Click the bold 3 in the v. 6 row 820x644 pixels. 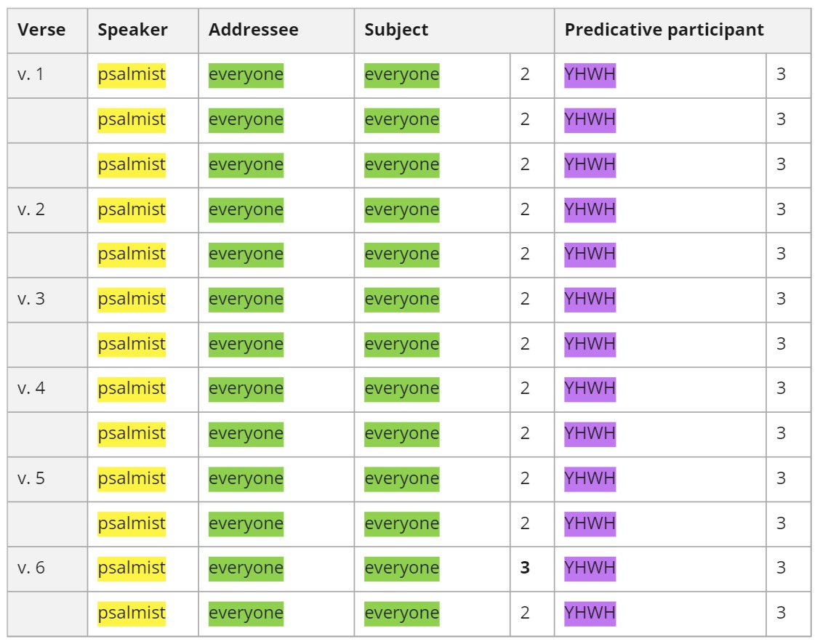tap(525, 568)
